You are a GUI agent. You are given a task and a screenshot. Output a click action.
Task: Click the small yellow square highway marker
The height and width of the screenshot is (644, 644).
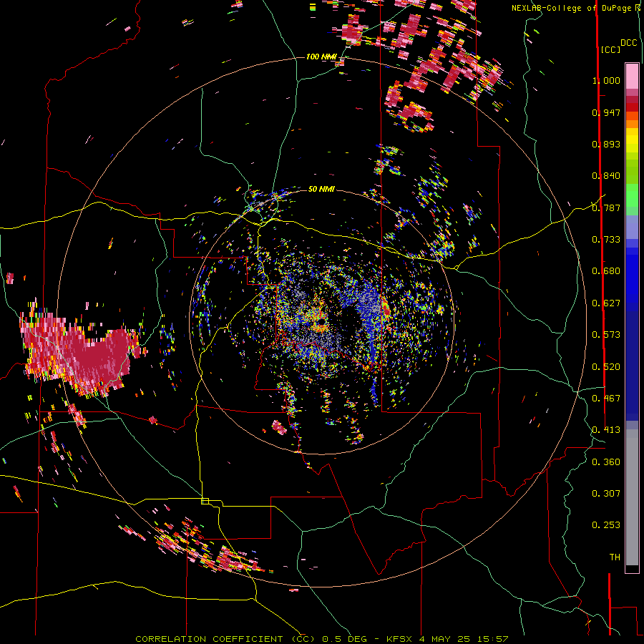205,501
